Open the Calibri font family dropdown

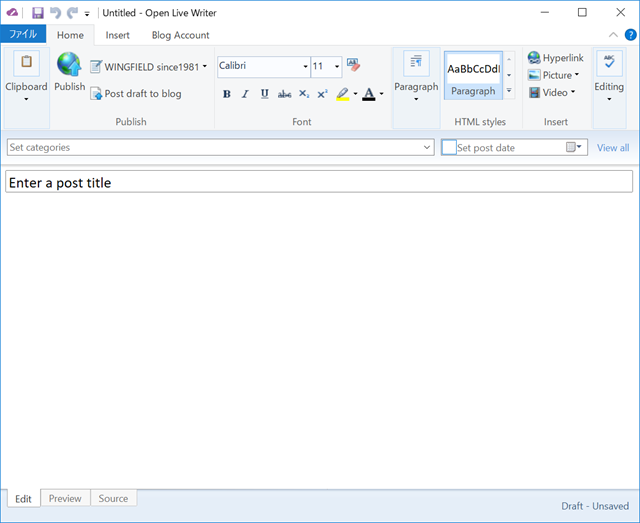tap(305, 67)
